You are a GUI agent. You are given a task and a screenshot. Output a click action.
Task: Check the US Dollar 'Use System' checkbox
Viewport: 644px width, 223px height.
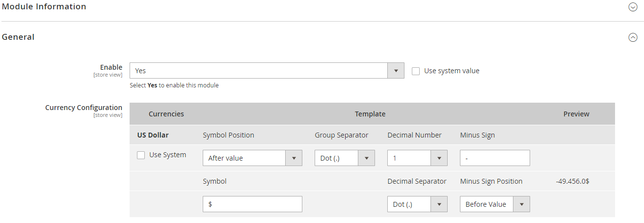[141, 155]
